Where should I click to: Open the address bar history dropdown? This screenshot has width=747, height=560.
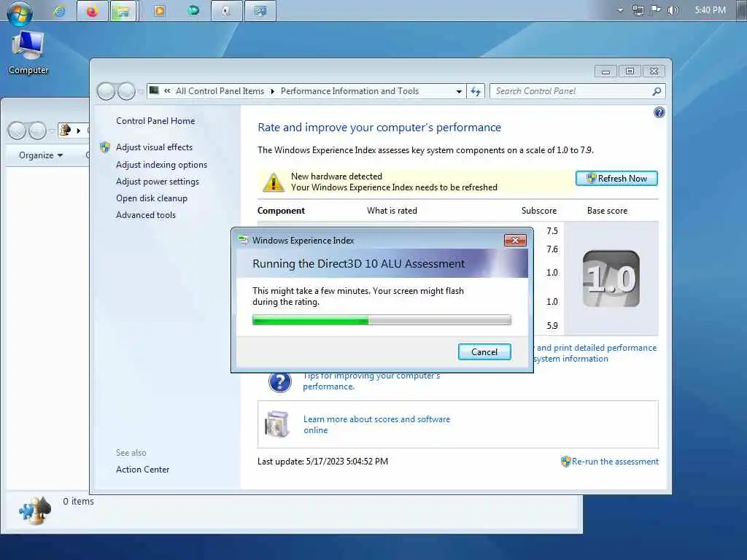459,91
